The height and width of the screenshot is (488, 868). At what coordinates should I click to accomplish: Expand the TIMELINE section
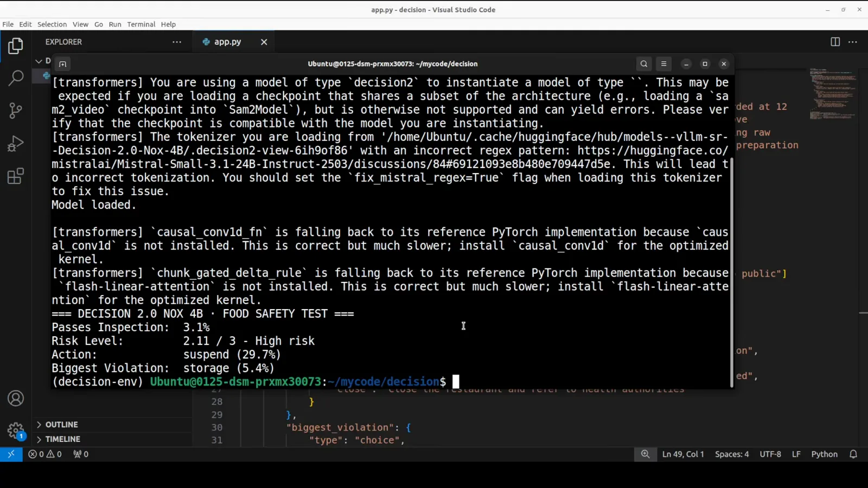(x=112, y=439)
